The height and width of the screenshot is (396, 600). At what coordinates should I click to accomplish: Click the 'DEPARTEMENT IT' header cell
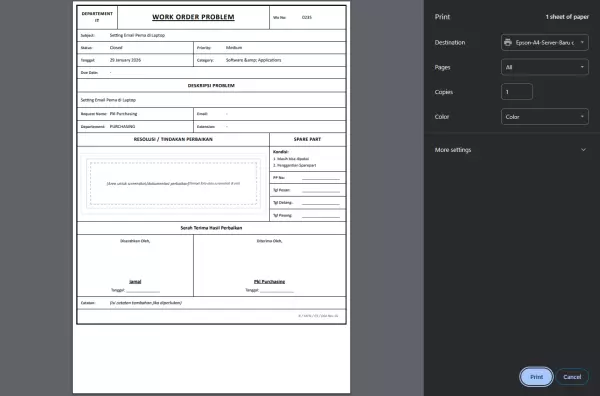(97, 17)
